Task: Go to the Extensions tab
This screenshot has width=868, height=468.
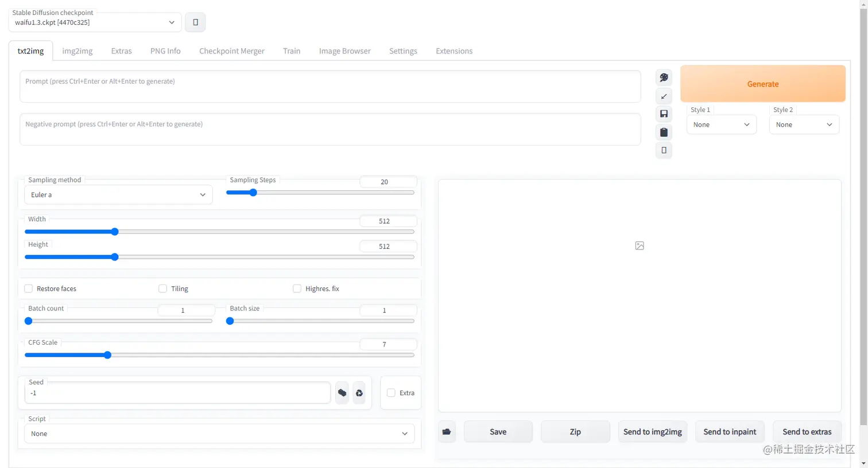Action: click(x=454, y=50)
